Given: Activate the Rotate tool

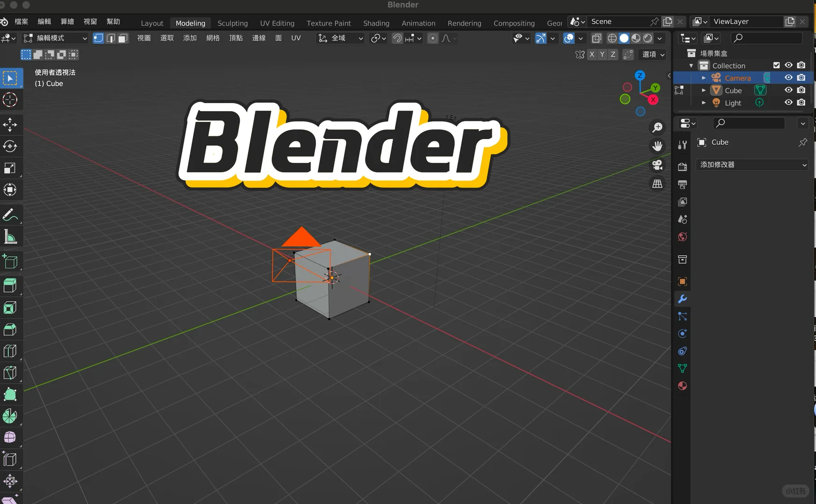Looking at the screenshot, I should coord(10,146).
